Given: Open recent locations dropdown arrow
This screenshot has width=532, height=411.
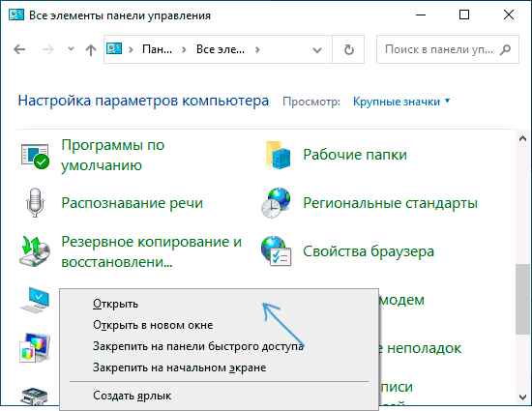Looking at the screenshot, I should coord(71,48).
